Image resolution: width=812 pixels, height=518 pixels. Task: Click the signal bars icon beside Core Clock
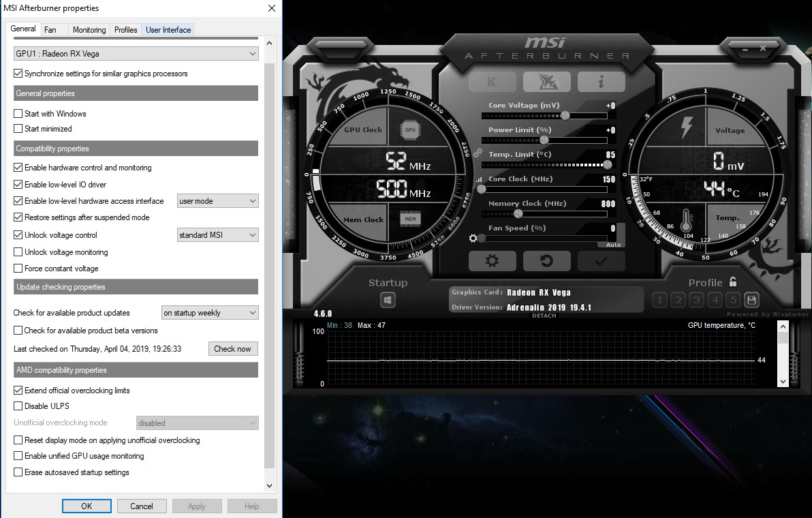pyautogui.click(x=478, y=179)
